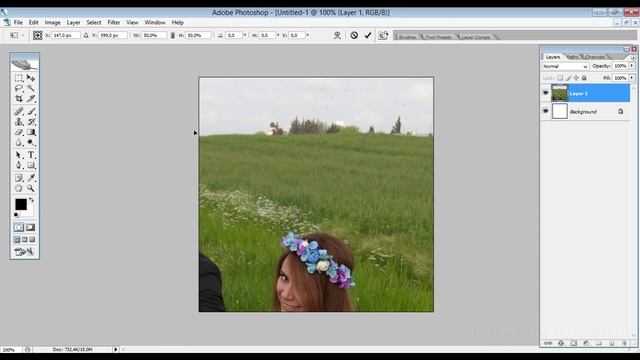Select the Clone Stamp tool
The width and height of the screenshot is (640, 360).
pos(19,122)
